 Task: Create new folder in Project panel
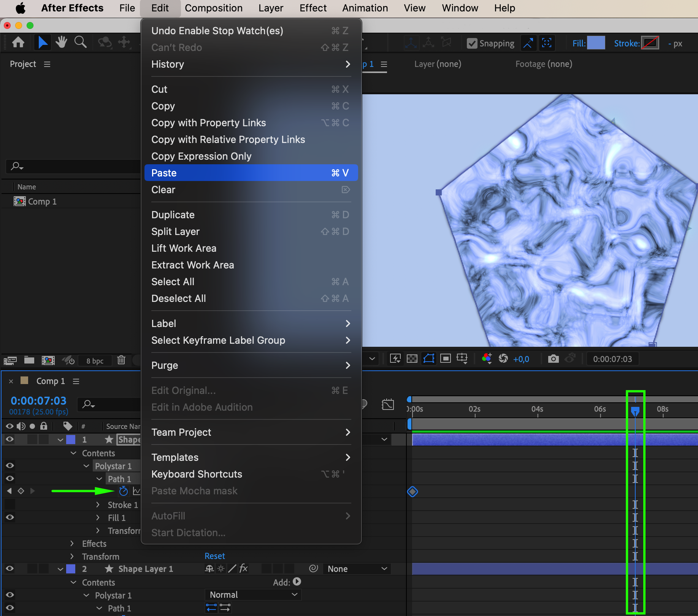pyautogui.click(x=29, y=360)
